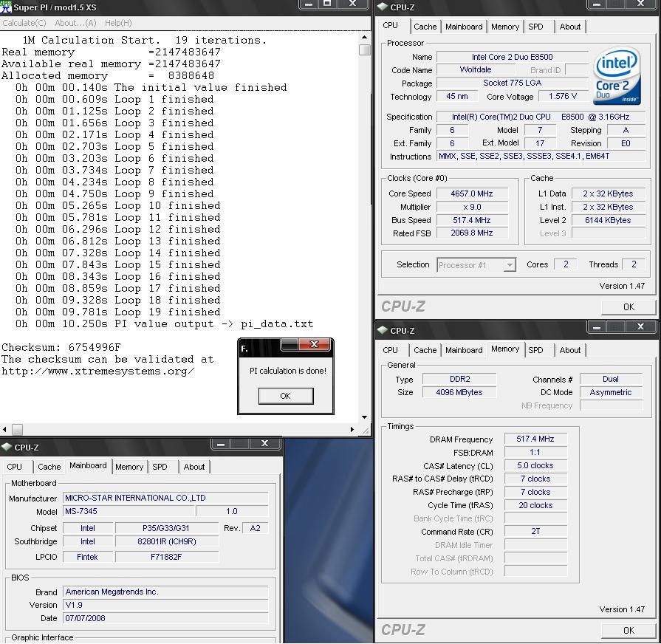Open the Calculate(C) menu in Super PI

point(24,23)
